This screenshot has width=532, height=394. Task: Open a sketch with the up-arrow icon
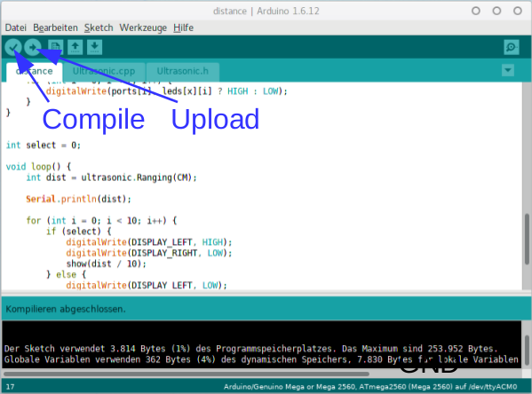point(75,47)
